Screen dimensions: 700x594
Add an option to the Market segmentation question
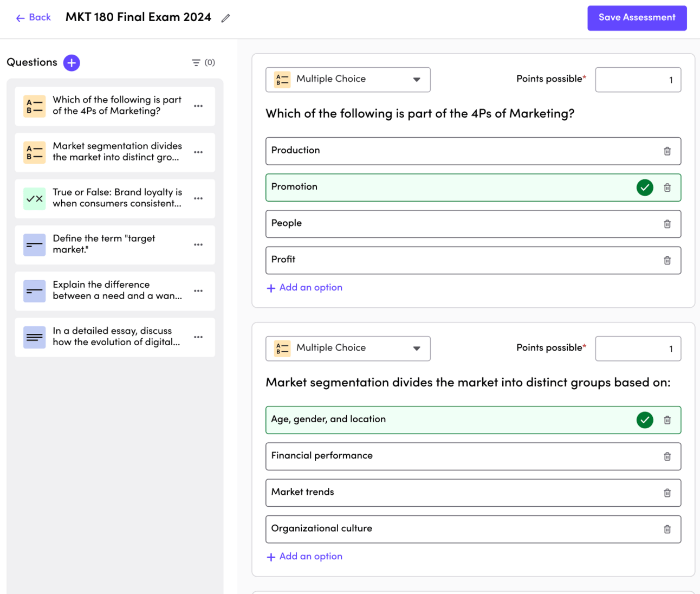pyautogui.click(x=304, y=557)
